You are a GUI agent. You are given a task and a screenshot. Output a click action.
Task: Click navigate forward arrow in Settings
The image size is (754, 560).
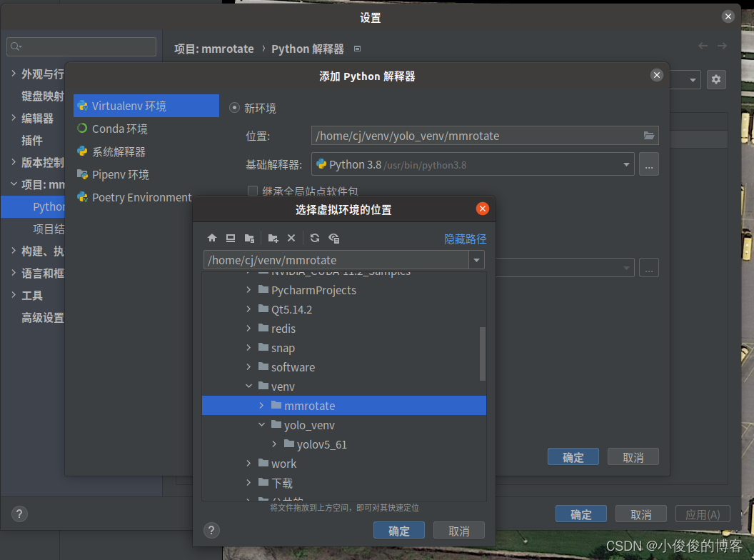(x=722, y=46)
